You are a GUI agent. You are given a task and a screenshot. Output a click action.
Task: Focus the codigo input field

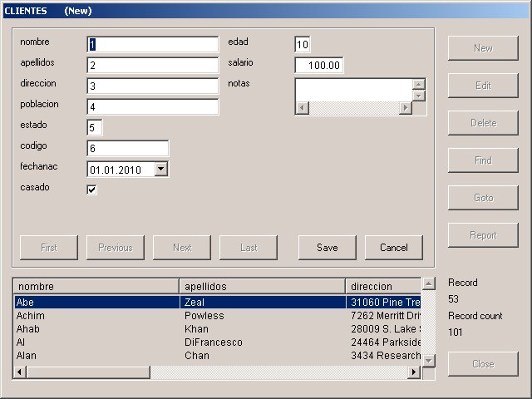pos(127,148)
